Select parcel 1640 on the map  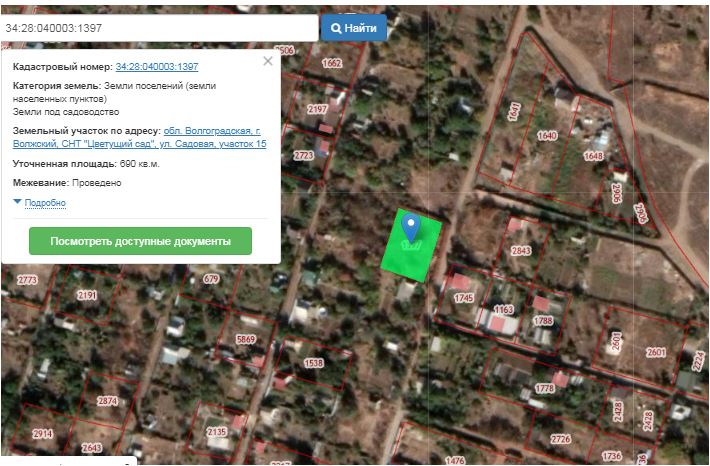click(x=546, y=136)
